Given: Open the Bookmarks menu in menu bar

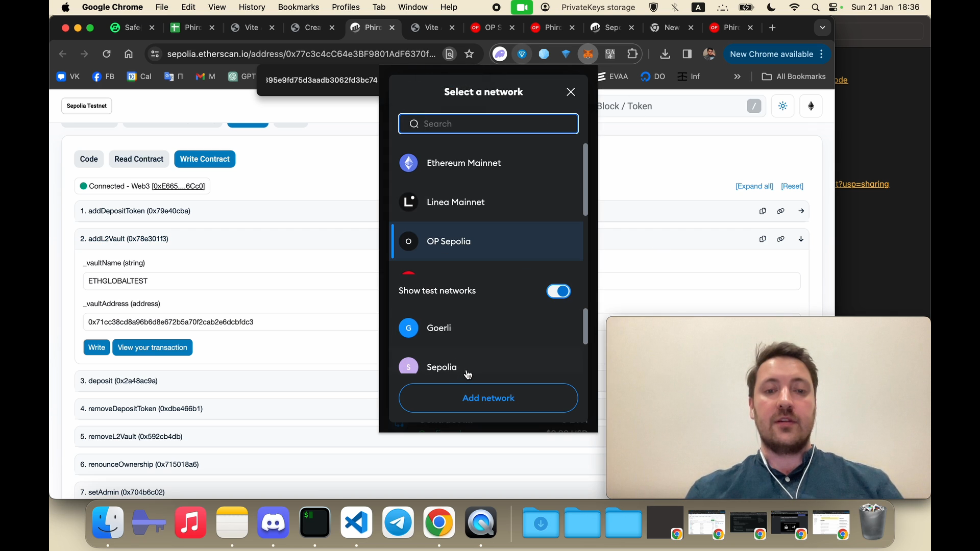Looking at the screenshot, I should click(x=299, y=7).
